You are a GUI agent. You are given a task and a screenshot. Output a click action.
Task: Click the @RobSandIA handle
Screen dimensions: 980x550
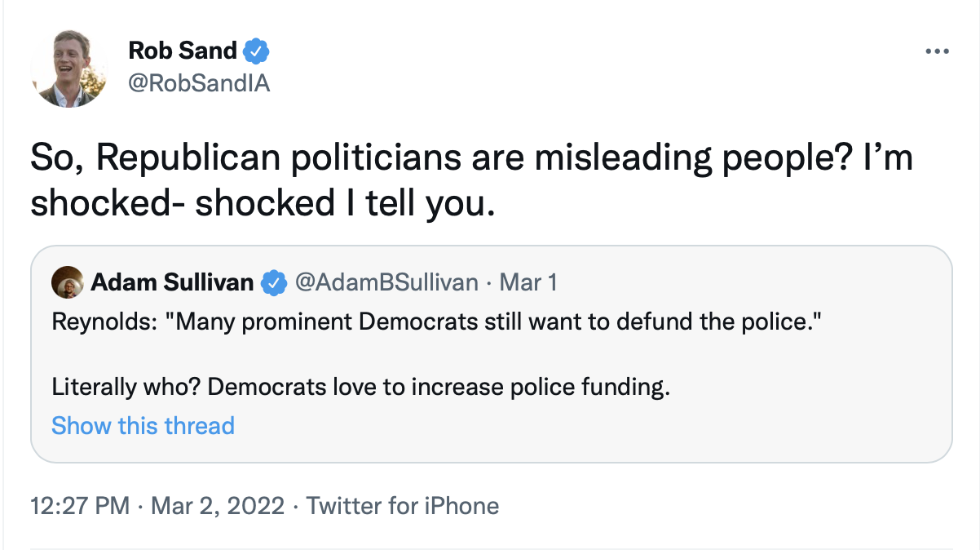click(x=199, y=83)
